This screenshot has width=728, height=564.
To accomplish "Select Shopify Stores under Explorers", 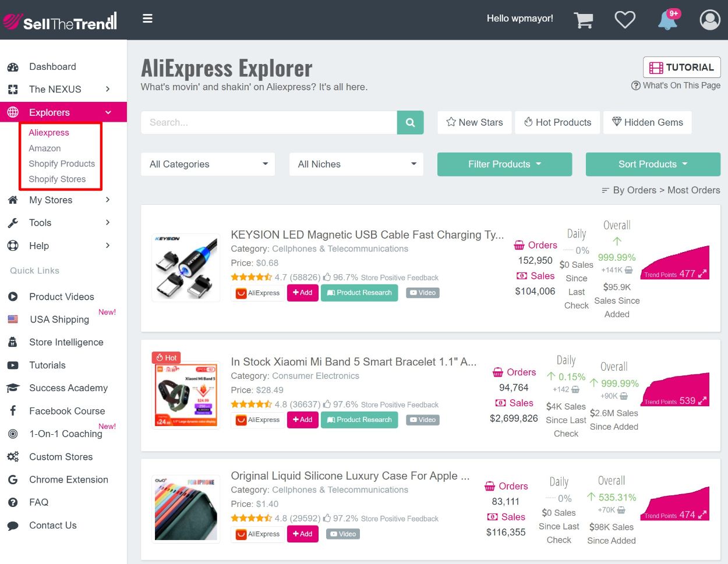I will (x=57, y=179).
